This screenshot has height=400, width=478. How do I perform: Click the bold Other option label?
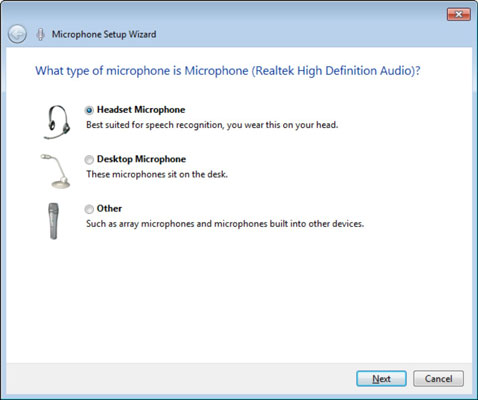pyautogui.click(x=109, y=208)
